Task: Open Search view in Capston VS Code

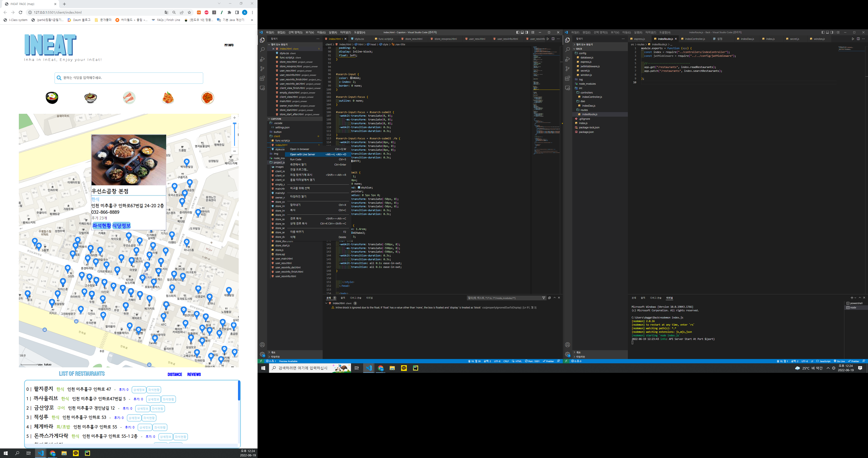Action: click(x=262, y=50)
